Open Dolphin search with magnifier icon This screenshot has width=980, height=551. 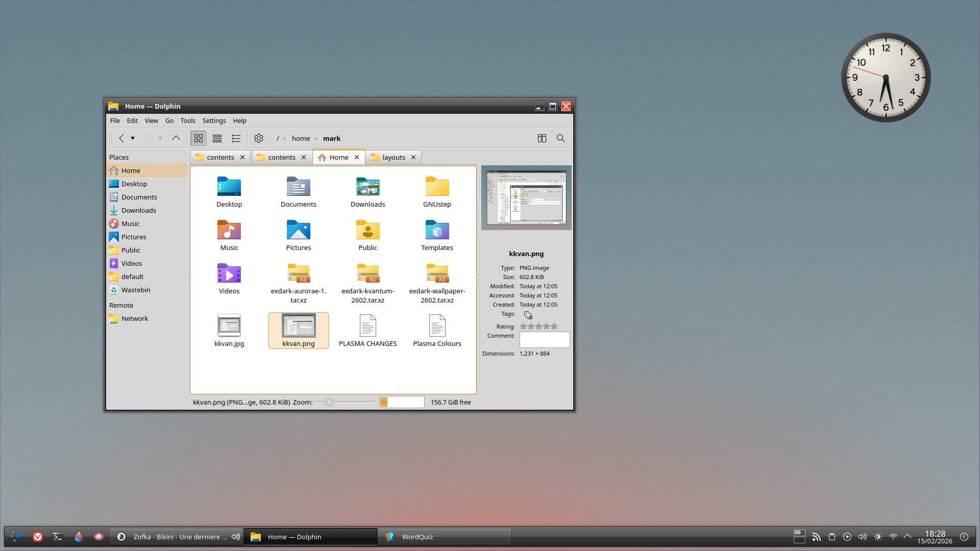coord(560,138)
